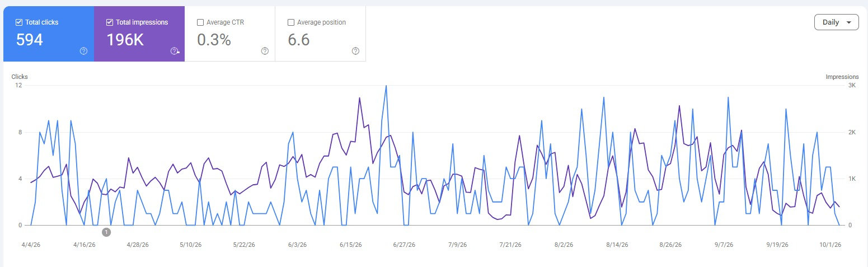Viewport: 868px width, 267px height.
Task: Click the 9/7/26 date axis label
Action: point(724,245)
